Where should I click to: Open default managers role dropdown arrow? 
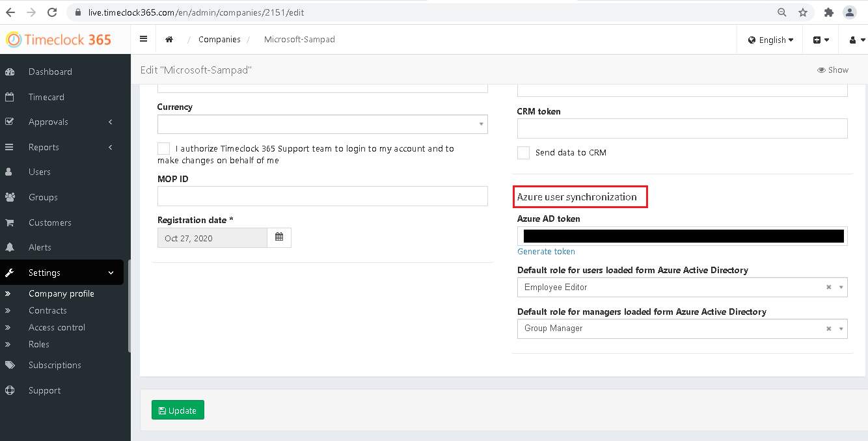click(841, 328)
